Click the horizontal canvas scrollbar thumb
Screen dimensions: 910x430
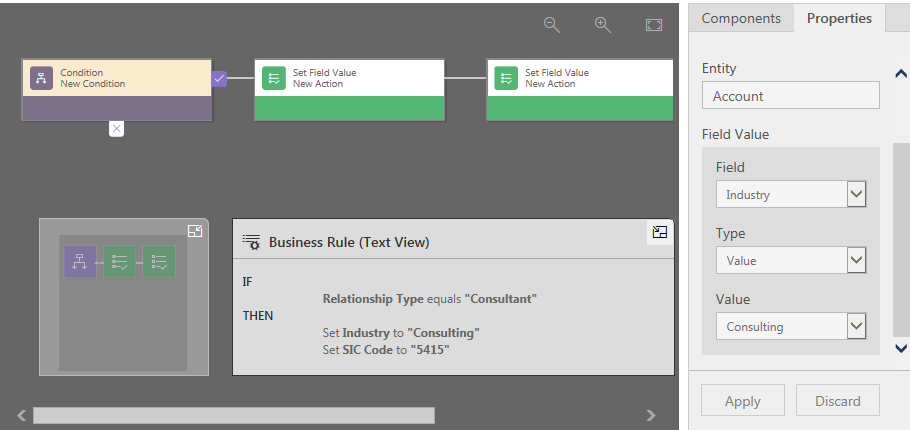[x=233, y=415]
